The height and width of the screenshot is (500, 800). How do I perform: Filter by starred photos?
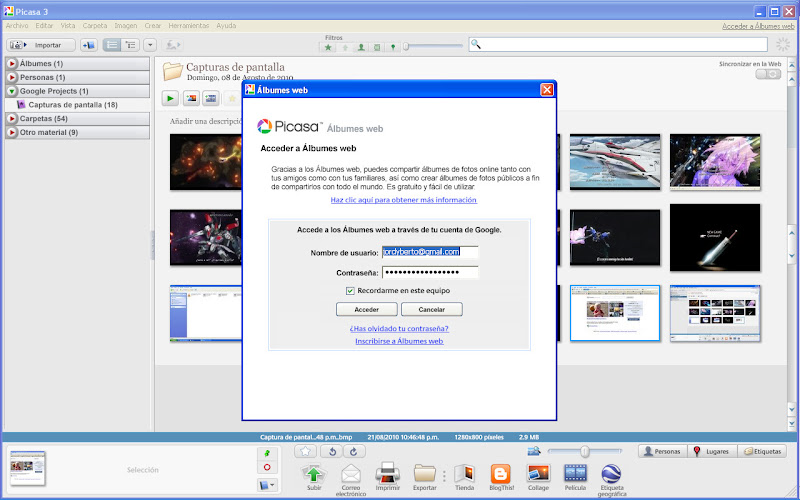coord(328,47)
